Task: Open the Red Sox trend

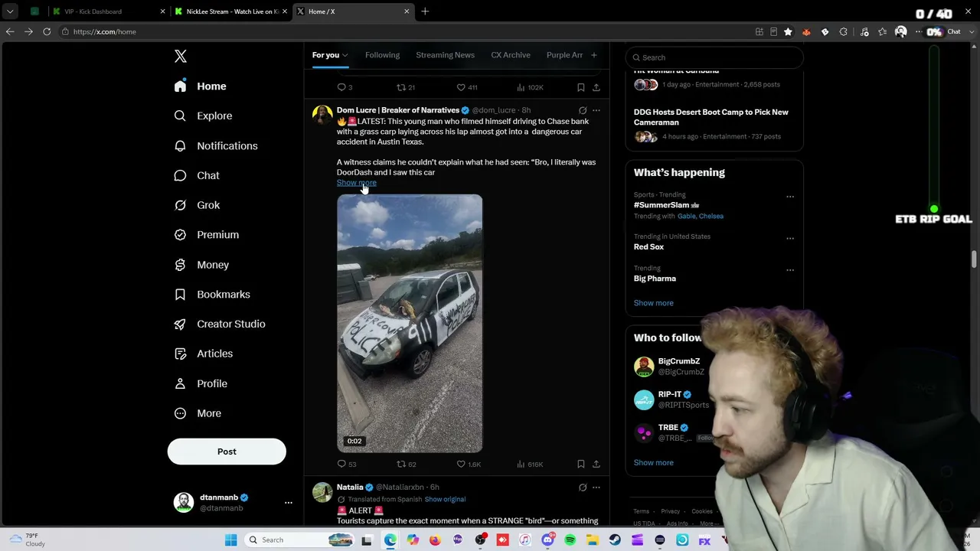Action: click(648, 247)
